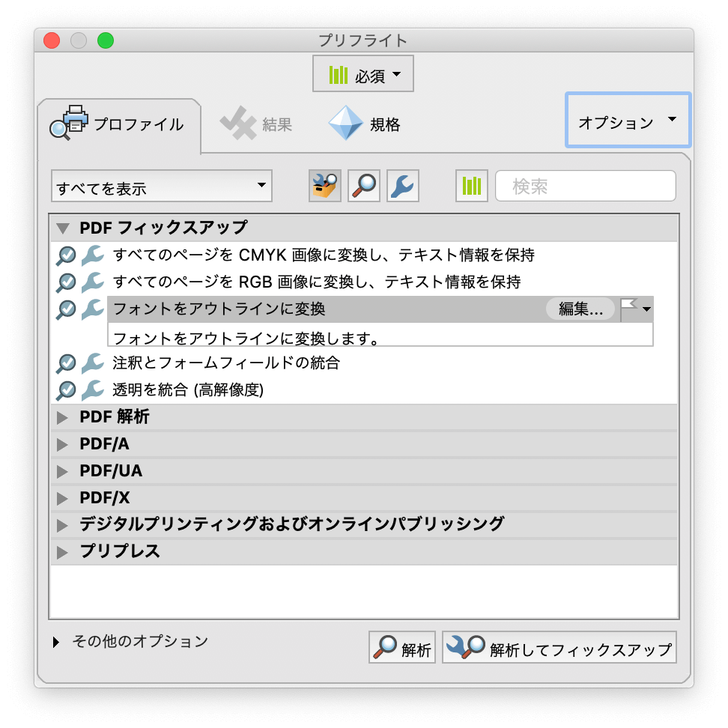Click the 検索 search field
This screenshot has height=728, width=728.
pyautogui.click(x=586, y=186)
